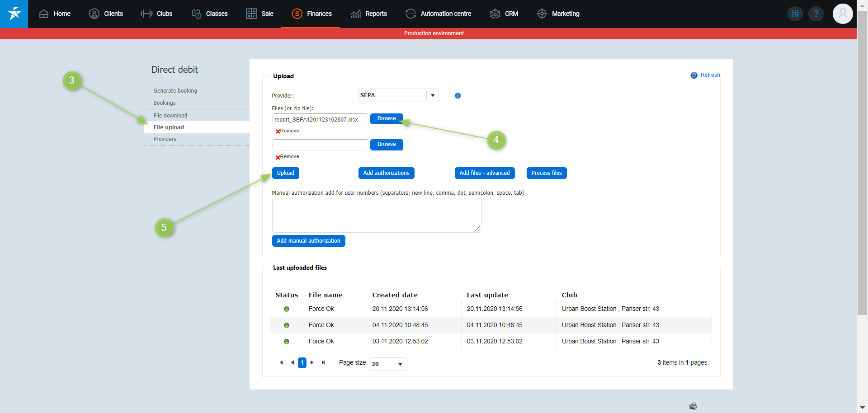Image resolution: width=868 pixels, height=413 pixels.
Task: Go to the next page arrow
Action: point(312,362)
